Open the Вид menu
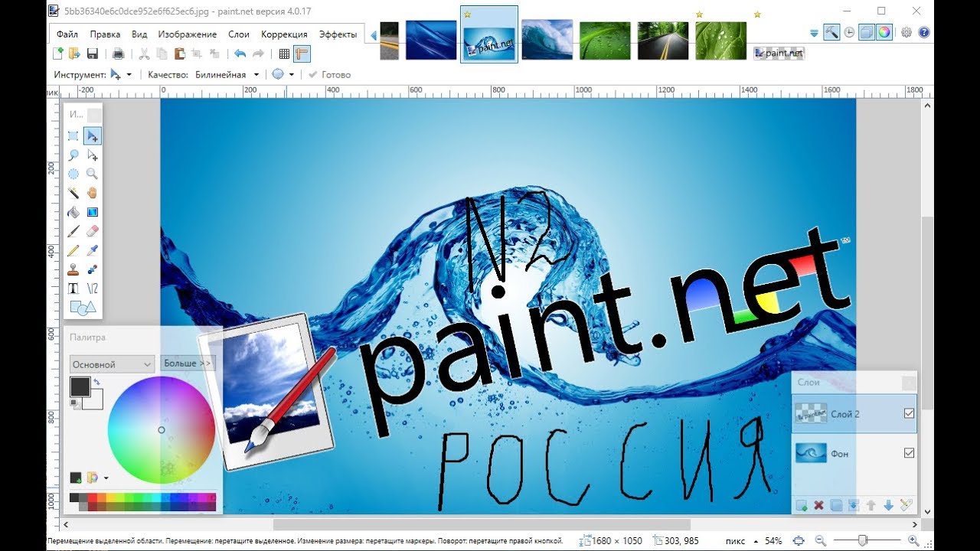Image resolution: width=980 pixels, height=551 pixels. 139,34
